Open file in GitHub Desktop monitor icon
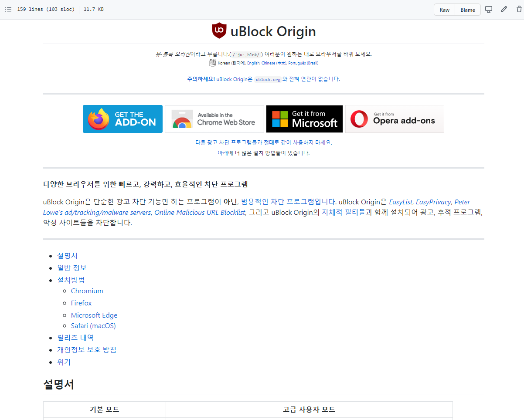The image size is (524, 420). 489,10
